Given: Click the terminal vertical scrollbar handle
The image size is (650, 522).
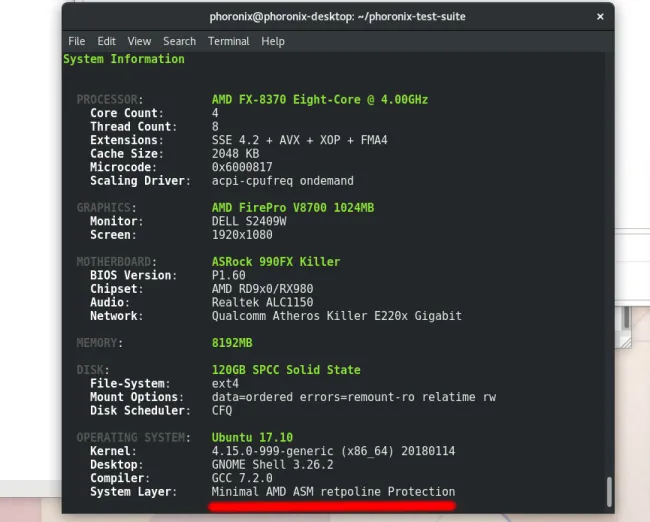Looking at the screenshot, I should [609, 492].
